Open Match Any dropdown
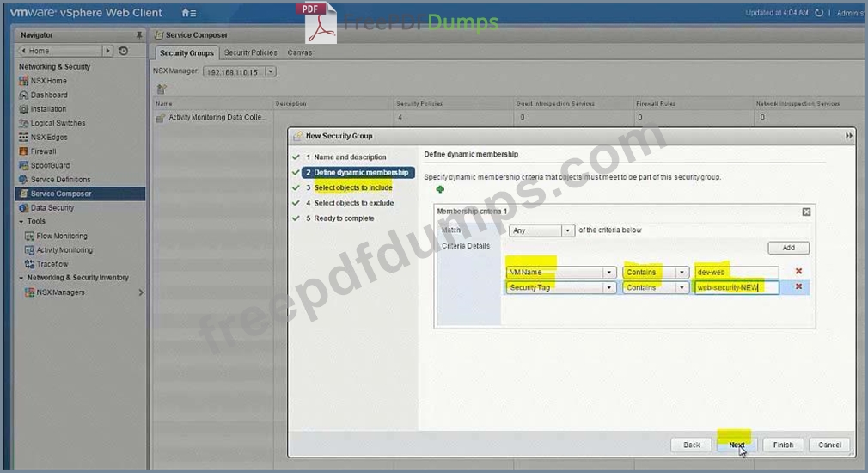 coord(542,230)
